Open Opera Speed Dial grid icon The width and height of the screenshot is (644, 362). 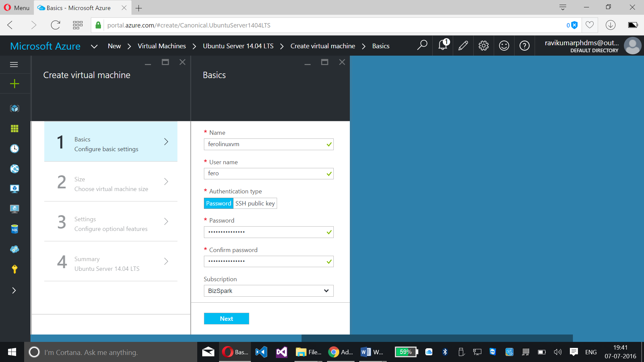coord(77,25)
